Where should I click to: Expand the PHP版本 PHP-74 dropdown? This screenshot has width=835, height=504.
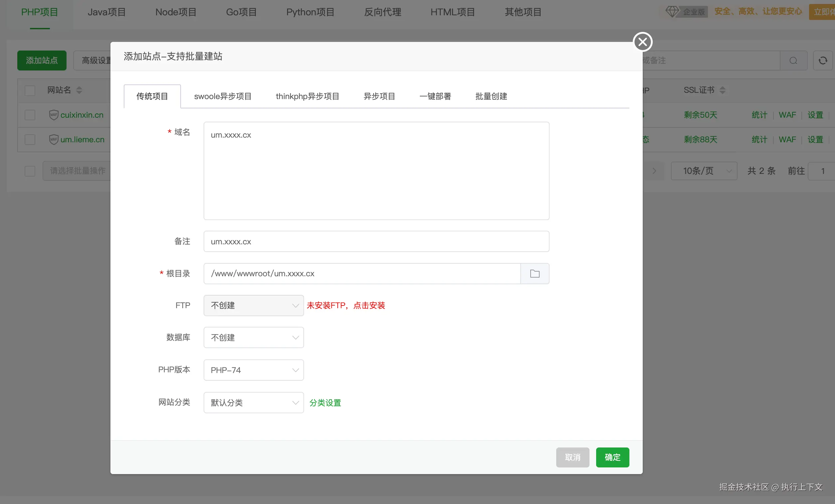coord(253,370)
